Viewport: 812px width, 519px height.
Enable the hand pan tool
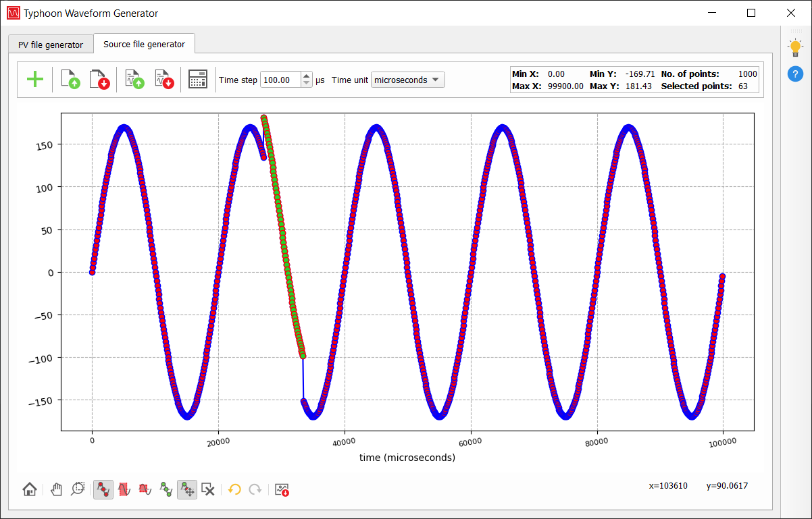pos(57,490)
